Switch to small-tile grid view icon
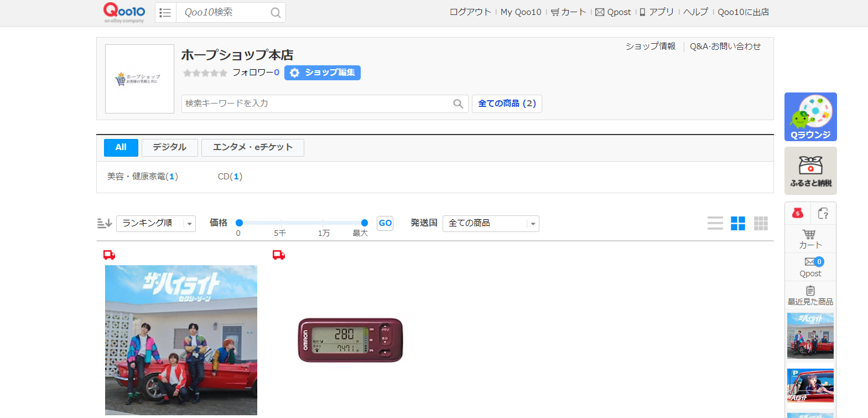 761,223
